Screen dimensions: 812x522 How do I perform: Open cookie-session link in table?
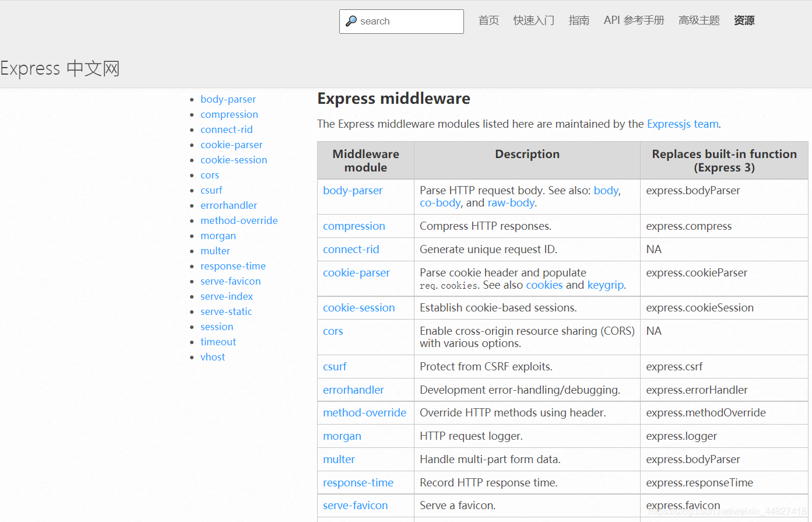359,307
